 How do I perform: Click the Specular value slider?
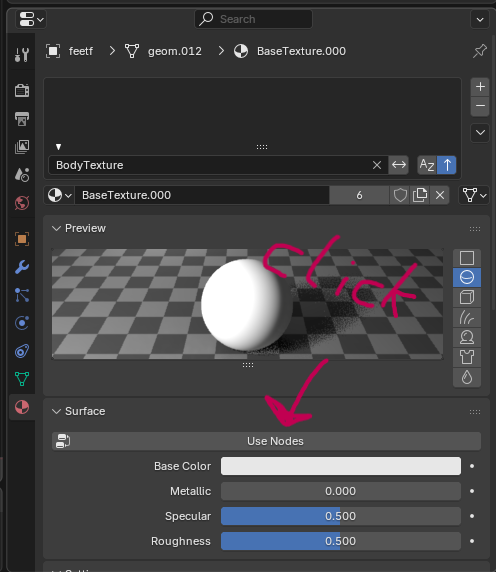point(341,516)
